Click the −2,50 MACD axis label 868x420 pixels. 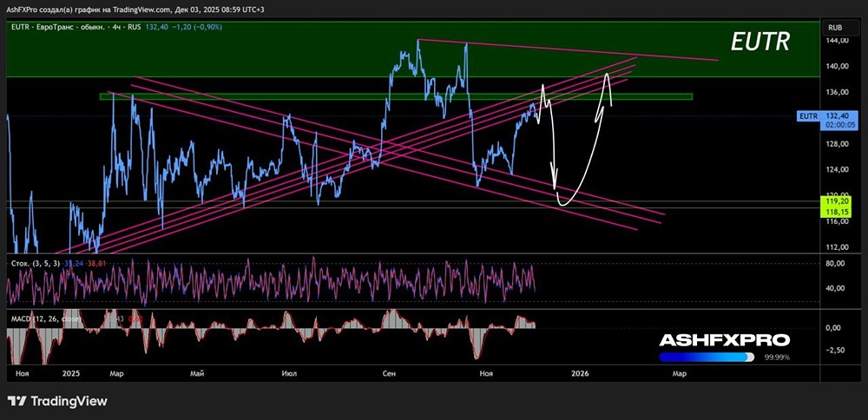[x=835, y=351]
